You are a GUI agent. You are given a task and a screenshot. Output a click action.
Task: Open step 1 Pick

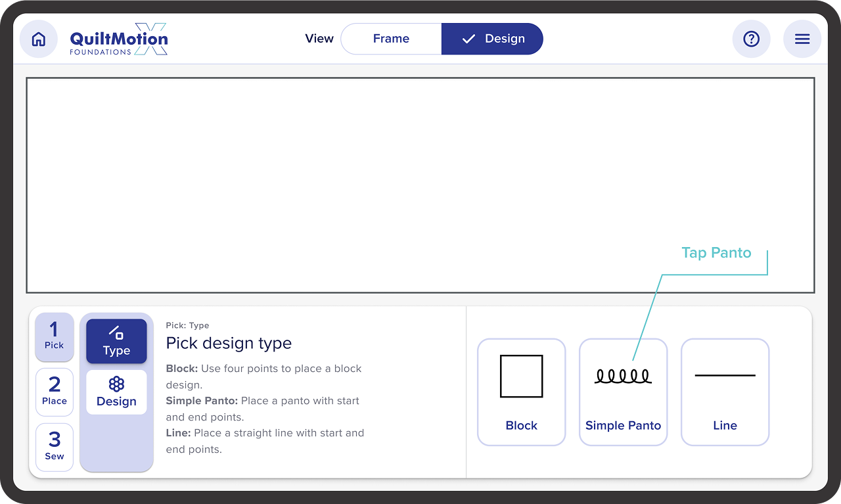(55, 336)
